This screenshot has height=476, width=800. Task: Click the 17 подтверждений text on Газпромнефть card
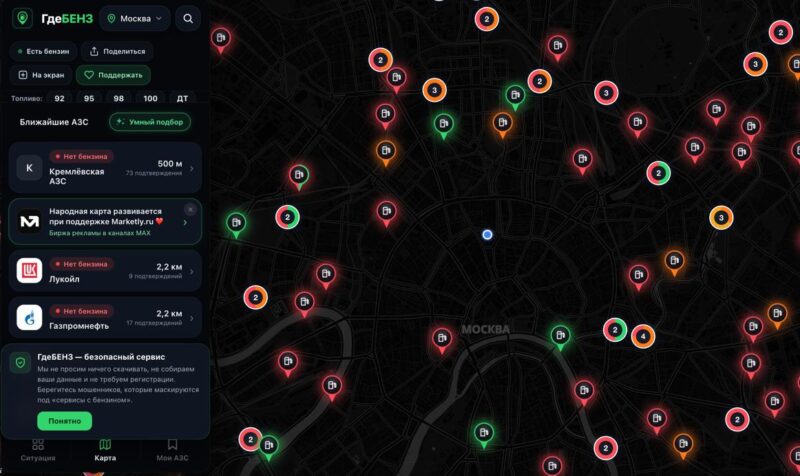point(154,323)
